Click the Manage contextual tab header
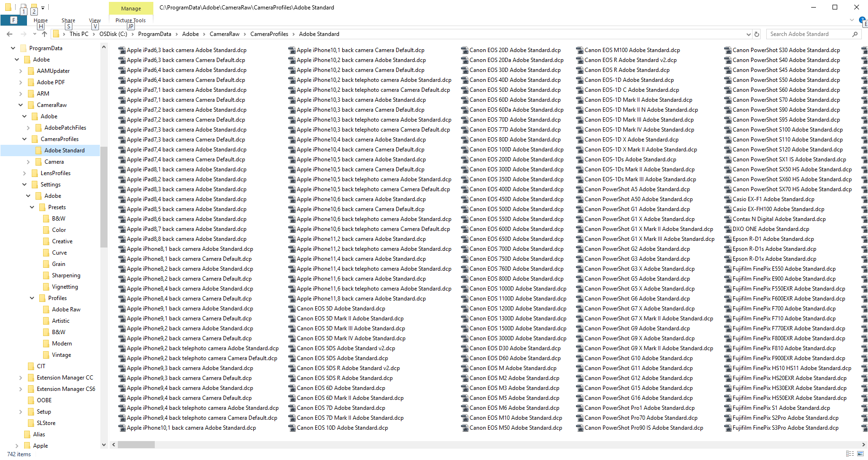868x460 pixels. coord(131,9)
